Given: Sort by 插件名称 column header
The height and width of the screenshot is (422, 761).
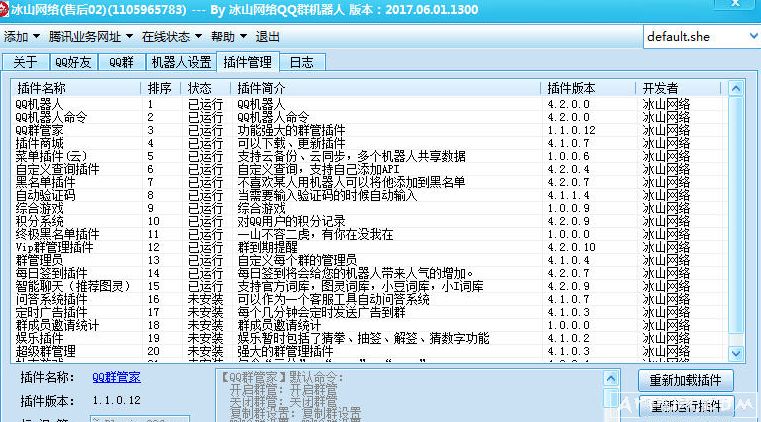Looking at the screenshot, I should click(x=76, y=88).
